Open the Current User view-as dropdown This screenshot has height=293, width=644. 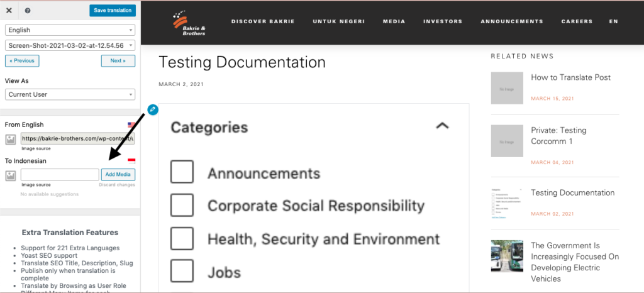click(x=70, y=94)
